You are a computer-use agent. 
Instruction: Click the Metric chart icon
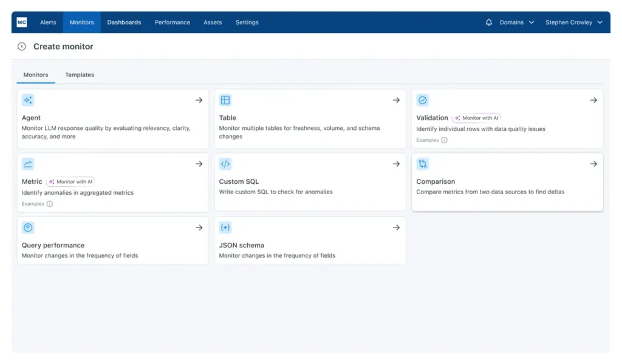[x=28, y=164]
